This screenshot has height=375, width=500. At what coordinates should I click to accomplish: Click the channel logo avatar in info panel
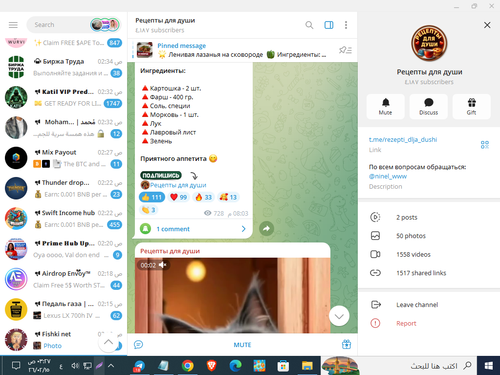(429, 43)
